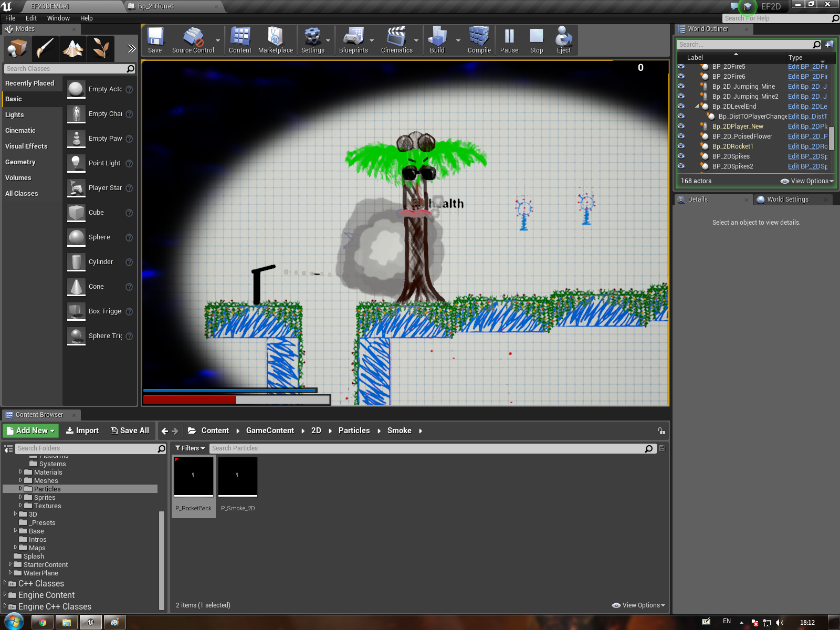The image size is (840, 630).
Task: Toggle visibility of Bp_2DRocket1
Action: click(x=681, y=146)
